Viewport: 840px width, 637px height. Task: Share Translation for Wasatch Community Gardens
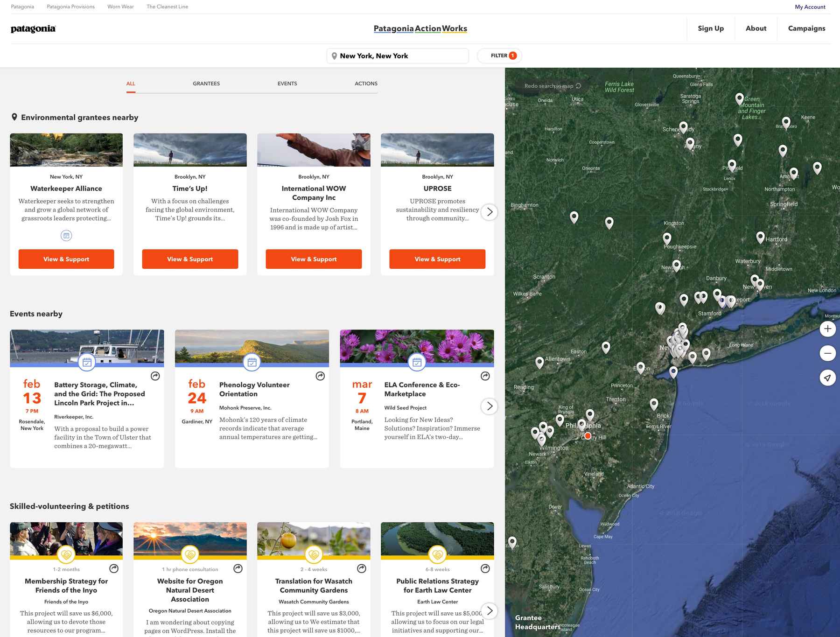click(362, 568)
